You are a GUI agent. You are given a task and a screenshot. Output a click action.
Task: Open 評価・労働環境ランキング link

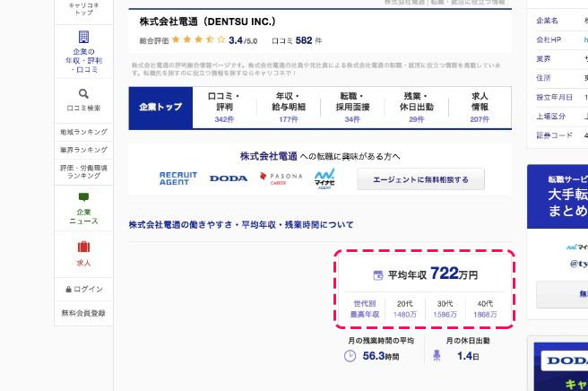point(83,172)
